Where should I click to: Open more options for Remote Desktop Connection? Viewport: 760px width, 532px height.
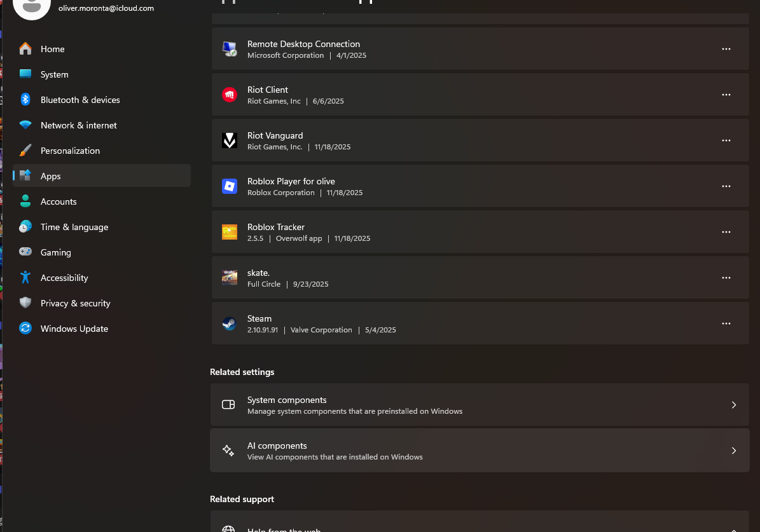coord(726,49)
